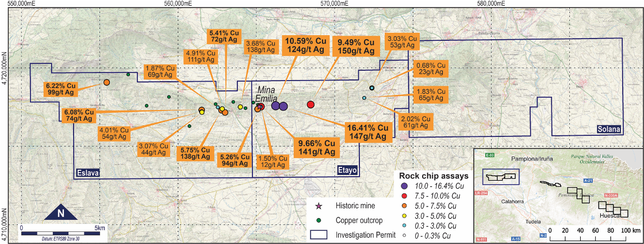Select the purple 10.0 - 16.4% Cu legend circle

tap(405, 186)
